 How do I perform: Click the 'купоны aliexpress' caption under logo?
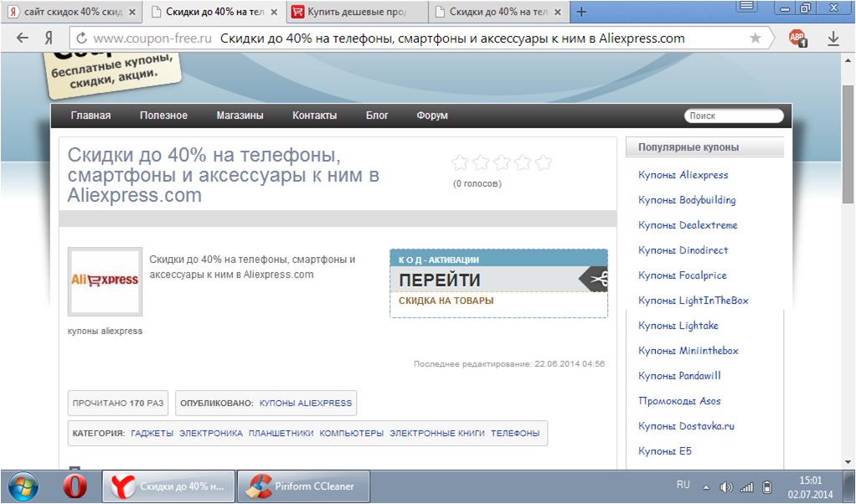tap(105, 331)
